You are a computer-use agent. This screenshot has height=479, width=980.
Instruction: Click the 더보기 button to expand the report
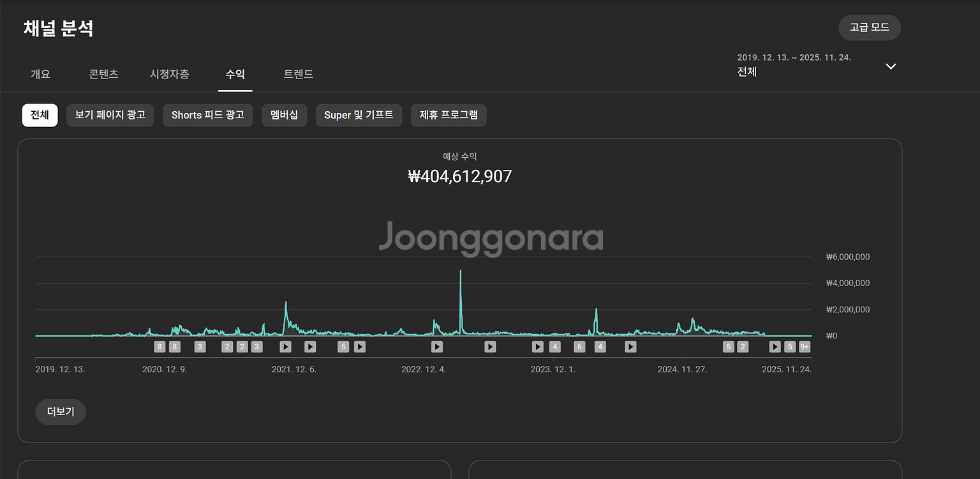pyautogui.click(x=61, y=412)
